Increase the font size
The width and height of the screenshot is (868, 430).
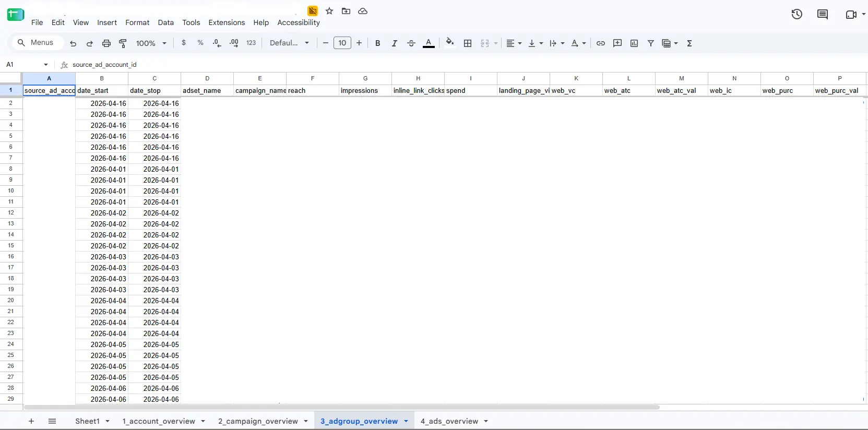tap(359, 43)
